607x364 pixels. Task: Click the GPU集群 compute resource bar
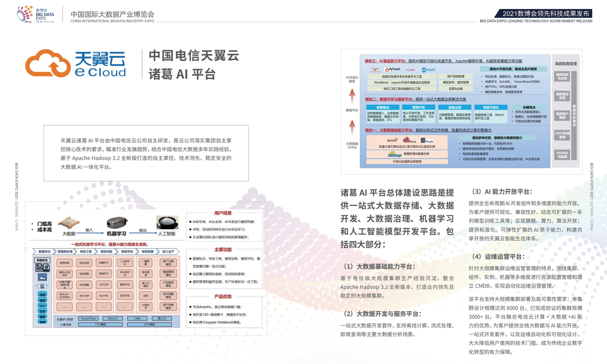point(149,324)
